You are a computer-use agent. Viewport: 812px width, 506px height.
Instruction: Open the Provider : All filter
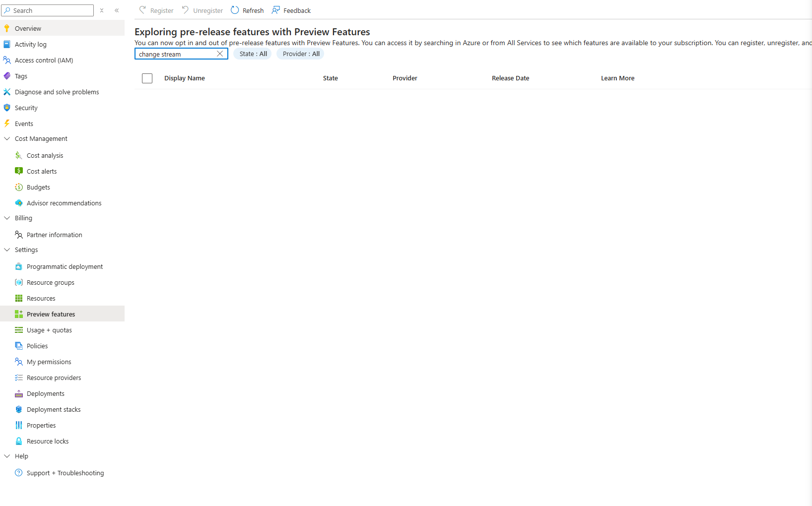301,54
